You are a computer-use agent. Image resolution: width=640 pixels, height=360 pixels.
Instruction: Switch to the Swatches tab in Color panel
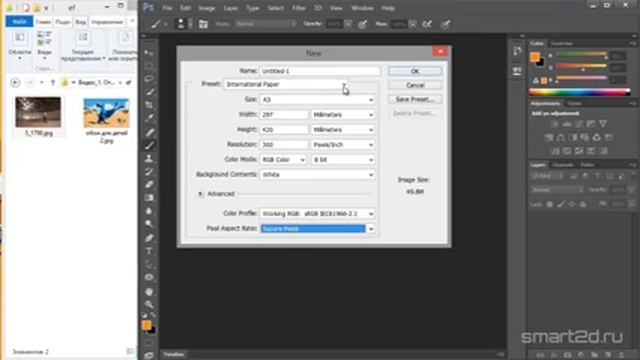coord(562,43)
